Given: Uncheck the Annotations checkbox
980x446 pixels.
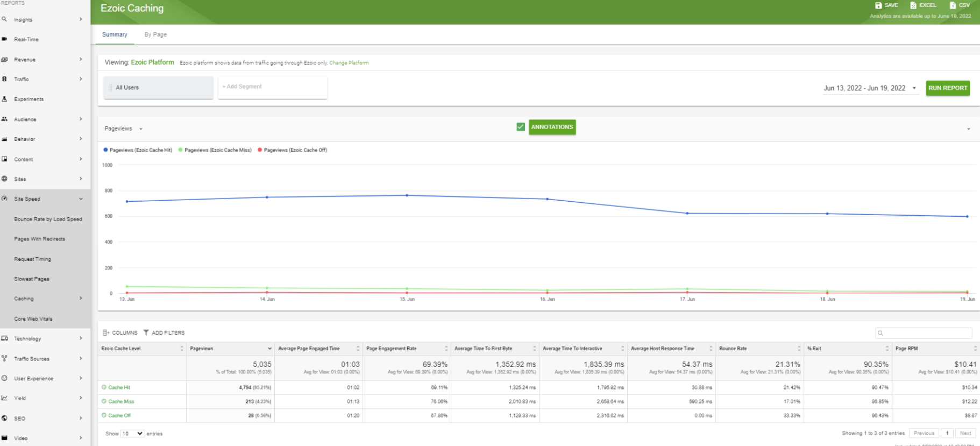Looking at the screenshot, I should (520, 127).
